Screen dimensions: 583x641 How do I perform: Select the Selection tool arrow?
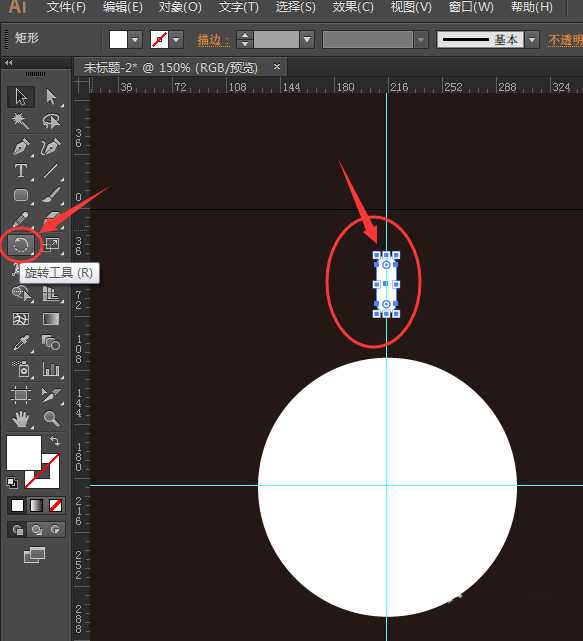21,97
